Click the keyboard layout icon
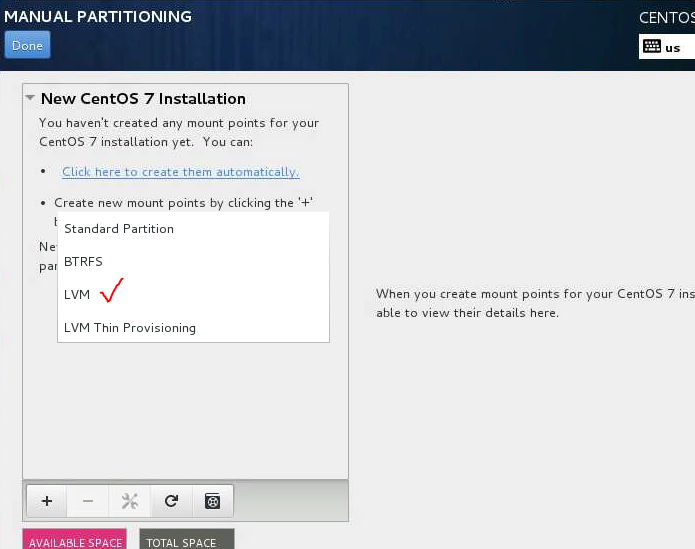Image resolution: width=695 pixels, height=549 pixels. 652,46
